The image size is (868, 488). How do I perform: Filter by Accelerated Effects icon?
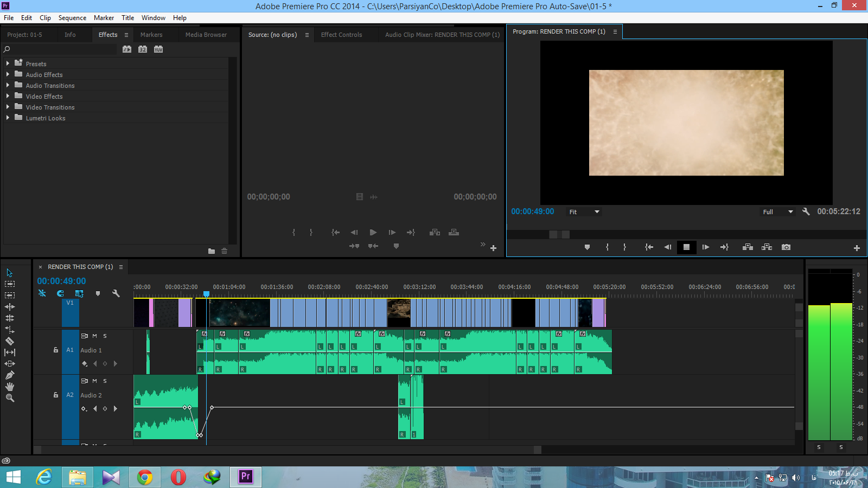[x=127, y=49]
